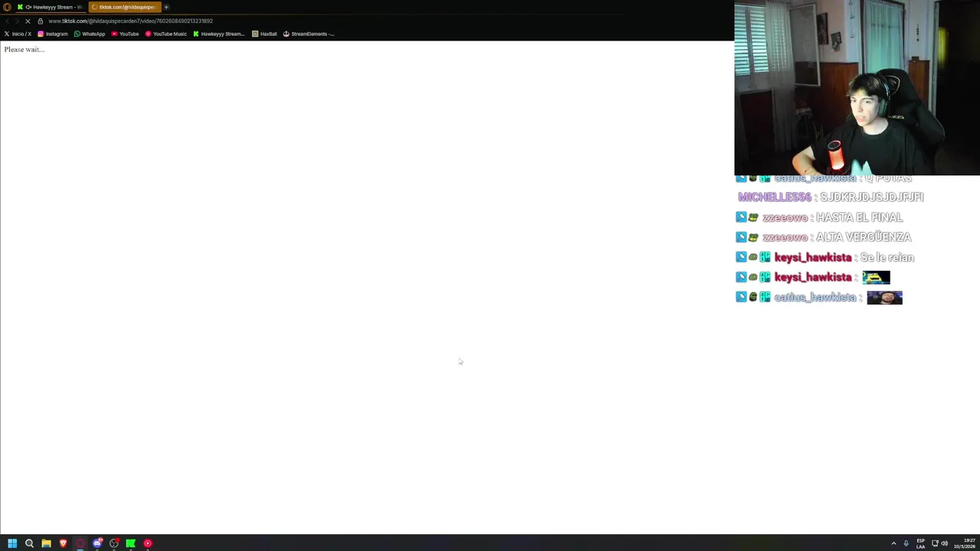Open the ESP LAA language switcher
The width and height of the screenshot is (980, 551).
pyautogui.click(x=920, y=543)
